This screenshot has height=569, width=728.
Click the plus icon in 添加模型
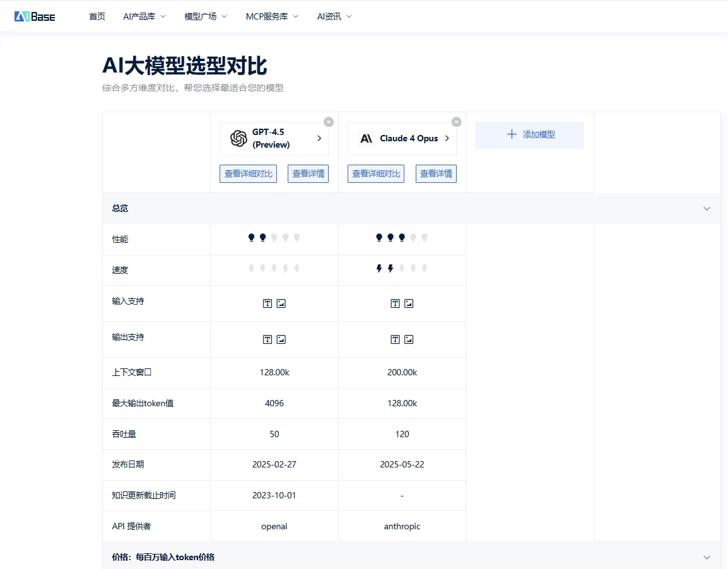click(512, 134)
